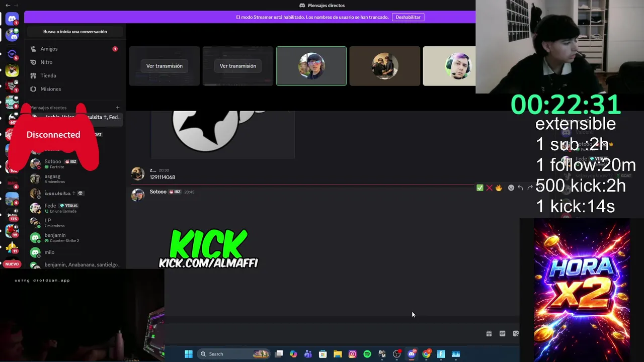
Task: Click the message text 1291114068
Action: coord(163,177)
